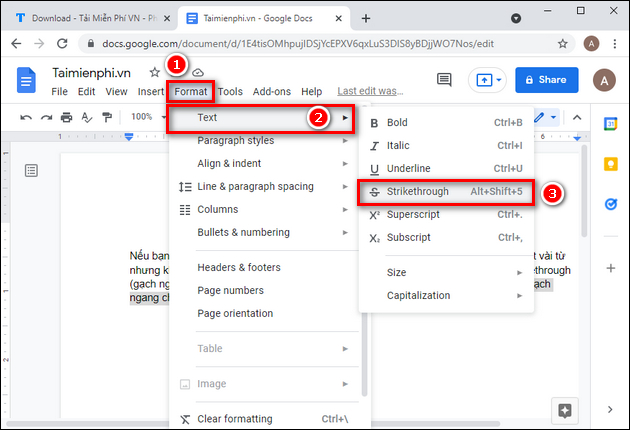Select the Paint format tool
Viewport: 630px width, 430px height.
point(107,117)
